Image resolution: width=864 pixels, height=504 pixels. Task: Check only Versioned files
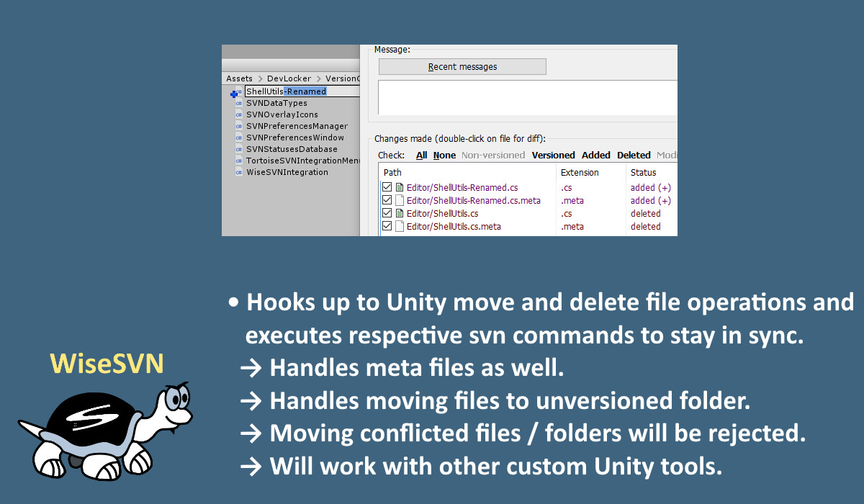pyautogui.click(x=554, y=156)
